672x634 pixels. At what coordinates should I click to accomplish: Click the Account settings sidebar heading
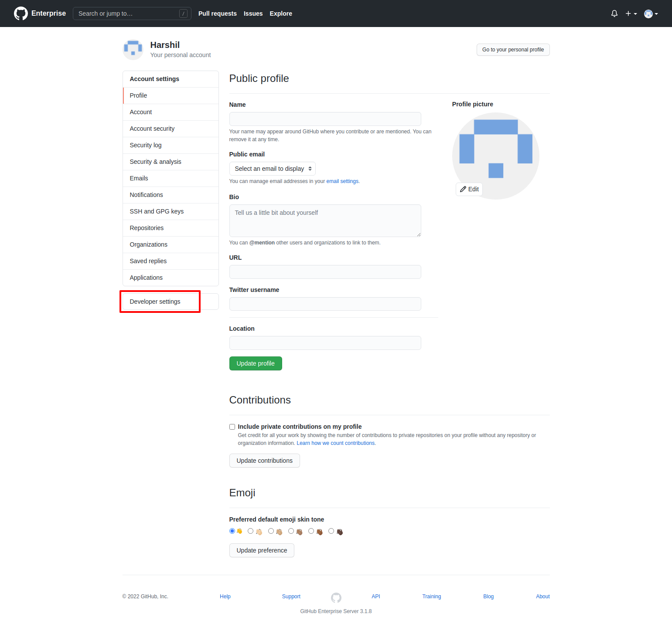(154, 79)
